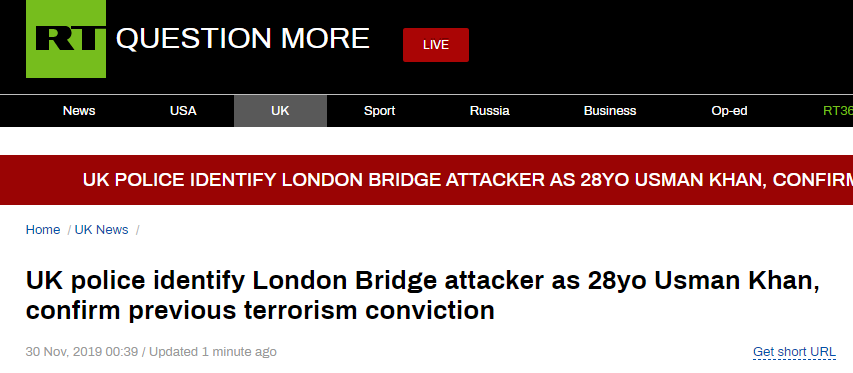Follow the Home breadcrumb link

[x=43, y=230]
